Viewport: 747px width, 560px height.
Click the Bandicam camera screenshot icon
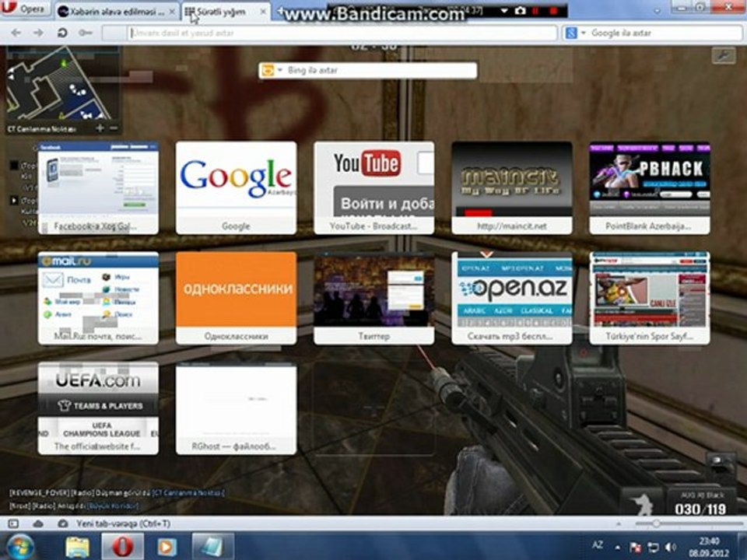tap(520, 10)
